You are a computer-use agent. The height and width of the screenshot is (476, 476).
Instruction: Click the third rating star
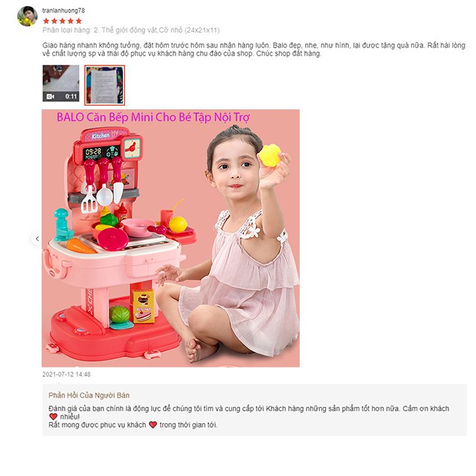tap(62, 21)
